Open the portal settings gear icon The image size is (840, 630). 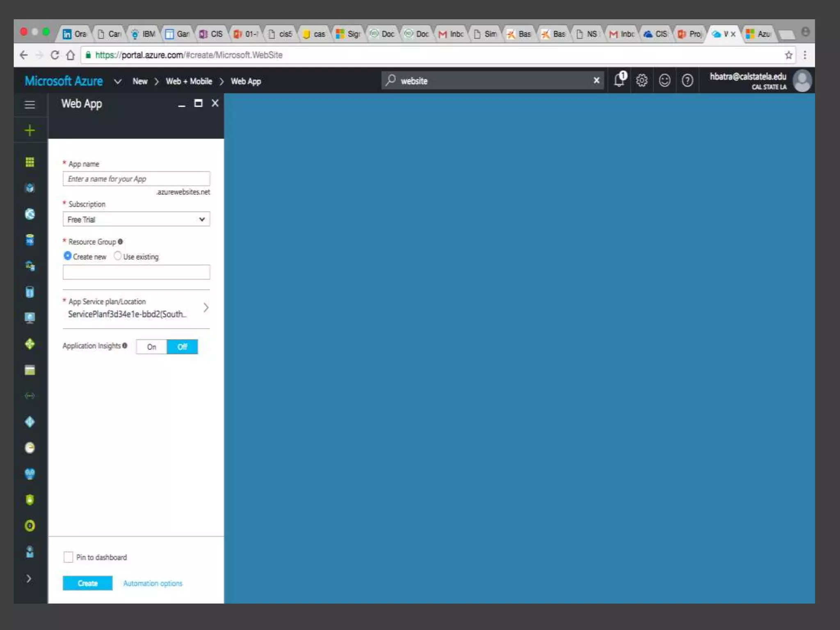(x=642, y=80)
